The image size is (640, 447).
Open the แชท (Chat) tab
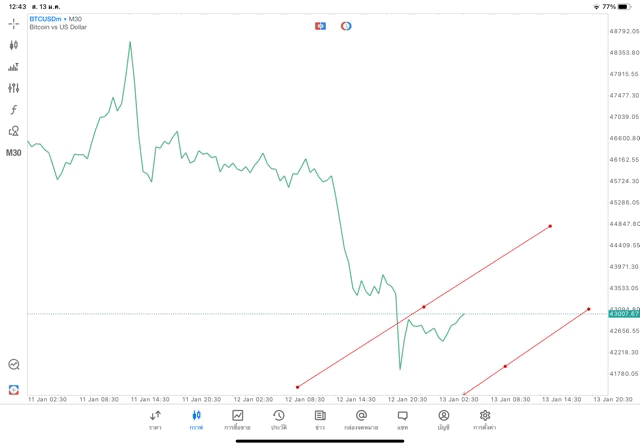[x=402, y=419]
